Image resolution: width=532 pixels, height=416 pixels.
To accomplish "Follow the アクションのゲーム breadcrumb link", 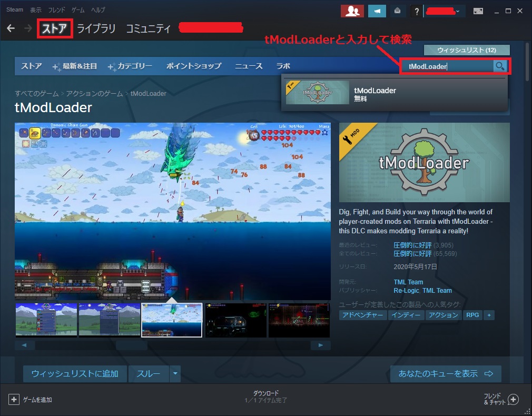I will pyautogui.click(x=94, y=94).
